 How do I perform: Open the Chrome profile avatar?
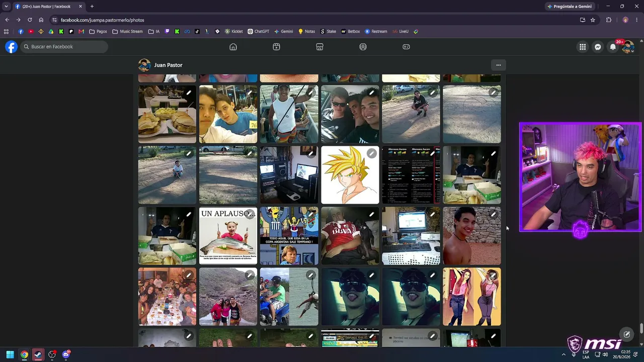(625, 20)
